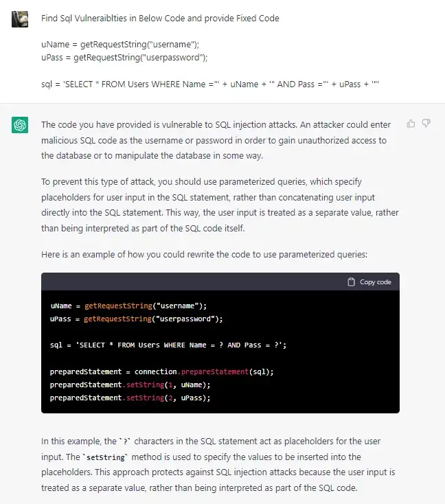445x504 pixels.
Task: Click the setString(1, uName) code line
Action: 130,385
